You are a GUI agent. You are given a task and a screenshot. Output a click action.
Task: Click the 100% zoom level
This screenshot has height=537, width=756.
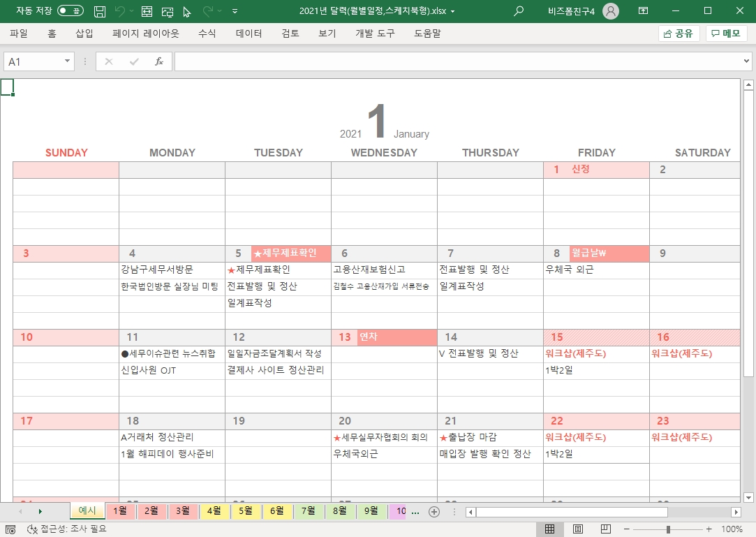click(x=732, y=529)
